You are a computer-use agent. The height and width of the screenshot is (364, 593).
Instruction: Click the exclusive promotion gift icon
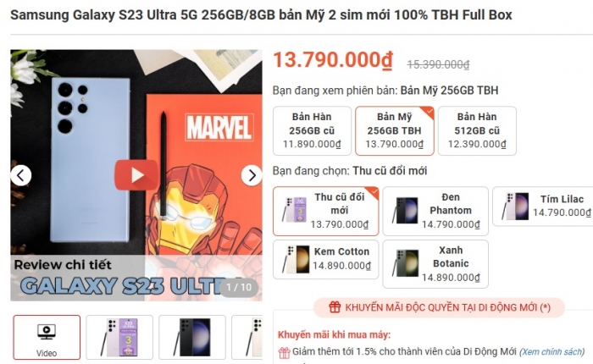(x=335, y=307)
